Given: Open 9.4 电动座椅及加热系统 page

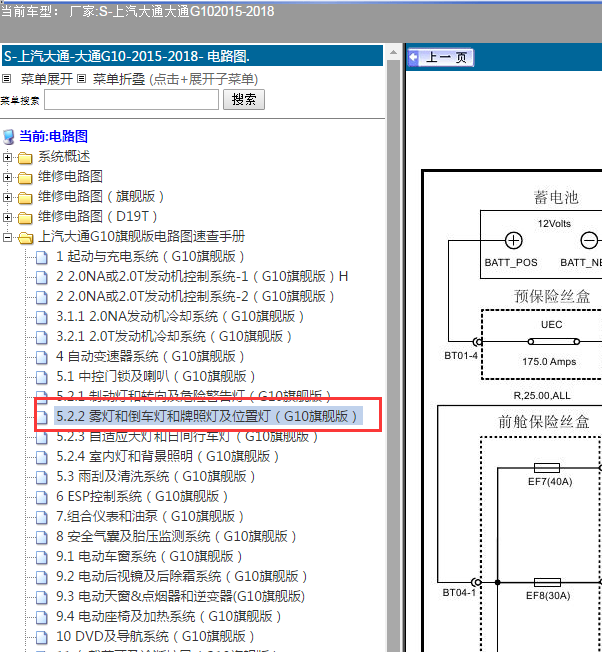Looking at the screenshot, I should coord(168,616).
